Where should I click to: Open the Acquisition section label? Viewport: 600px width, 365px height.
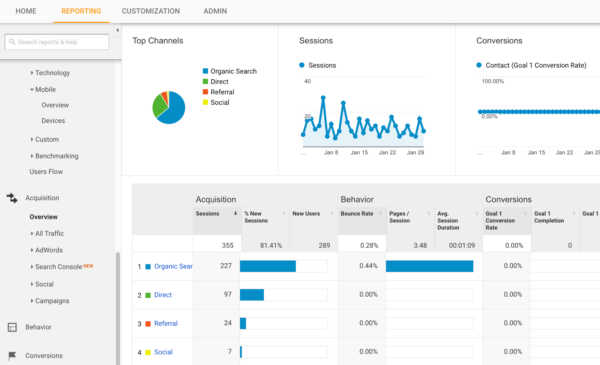(42, 198)
